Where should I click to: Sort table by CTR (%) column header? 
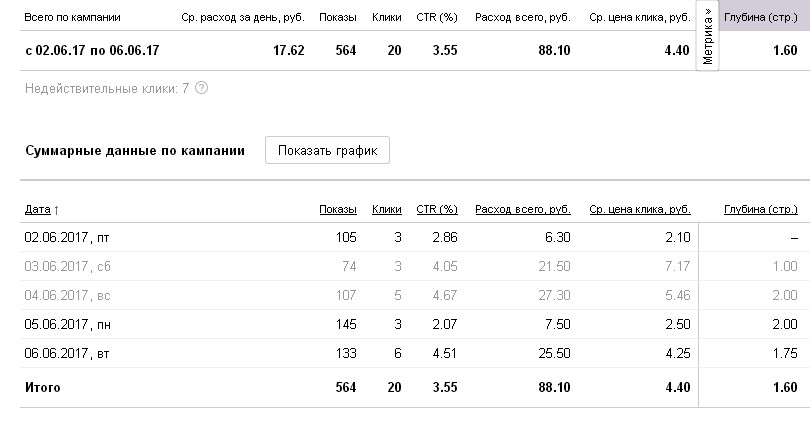tap(436, 209)
